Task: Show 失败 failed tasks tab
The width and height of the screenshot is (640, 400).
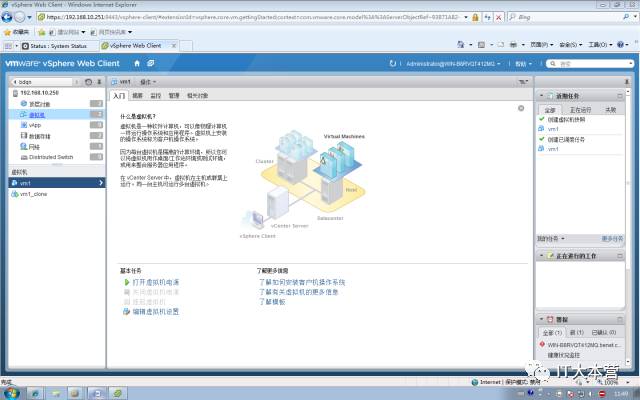Action: click(x=611, y=110)
